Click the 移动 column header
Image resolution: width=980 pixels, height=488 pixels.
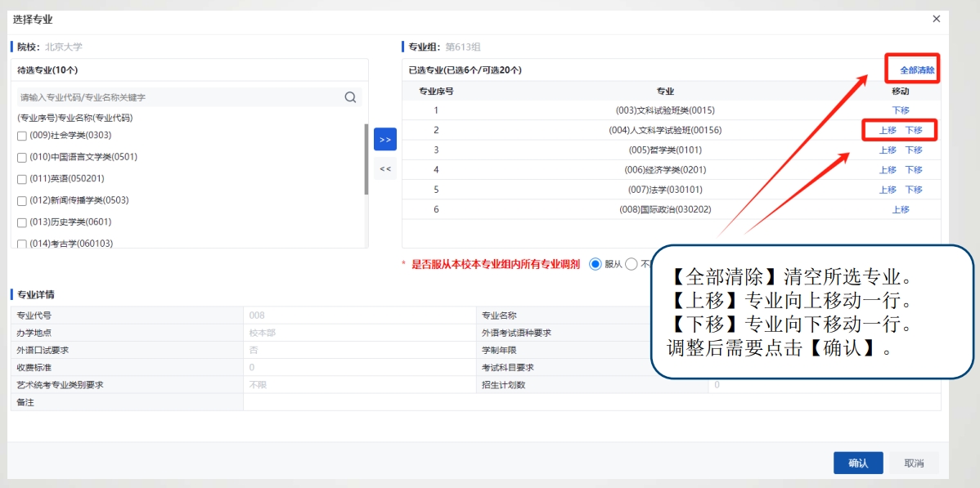click(901, 92)
